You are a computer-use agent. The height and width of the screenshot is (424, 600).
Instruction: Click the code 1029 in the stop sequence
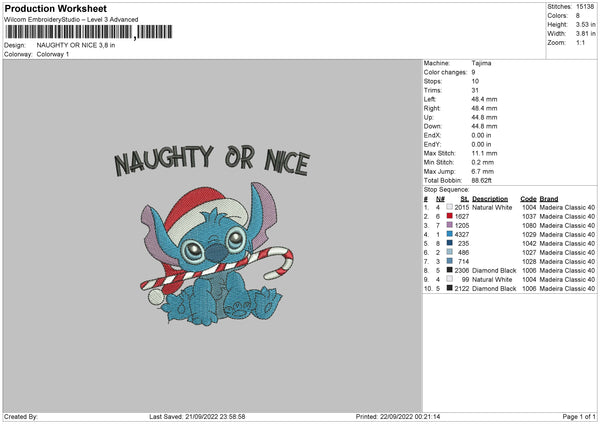529,234
